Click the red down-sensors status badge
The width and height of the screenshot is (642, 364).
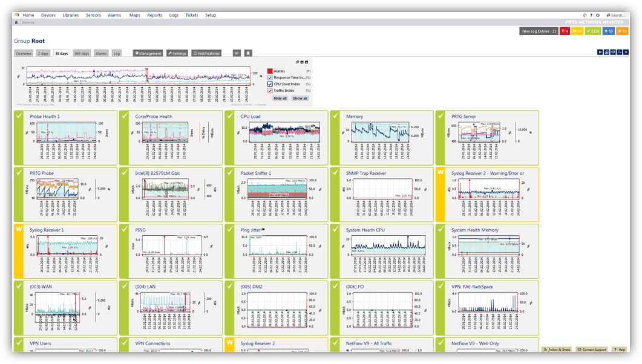565,31
